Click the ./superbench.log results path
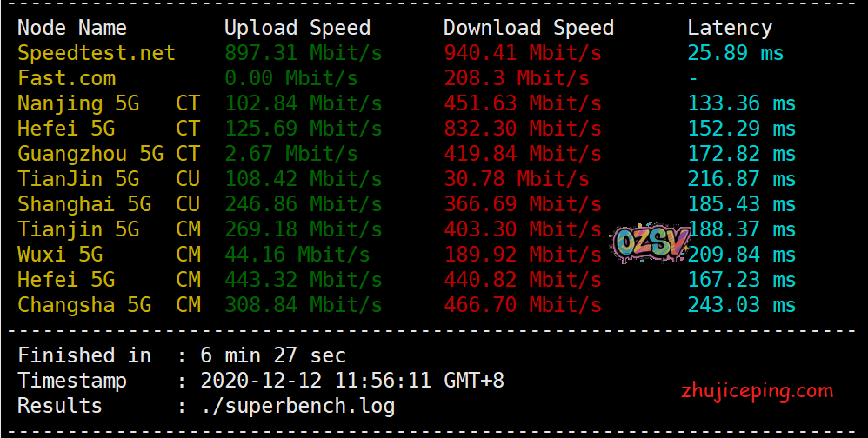This screenshot has width=868, height=438. point(297,406)
